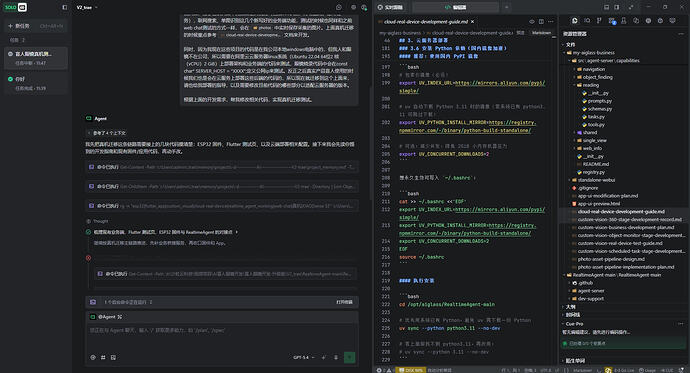Expand the single_view folder

pos(591,140)
